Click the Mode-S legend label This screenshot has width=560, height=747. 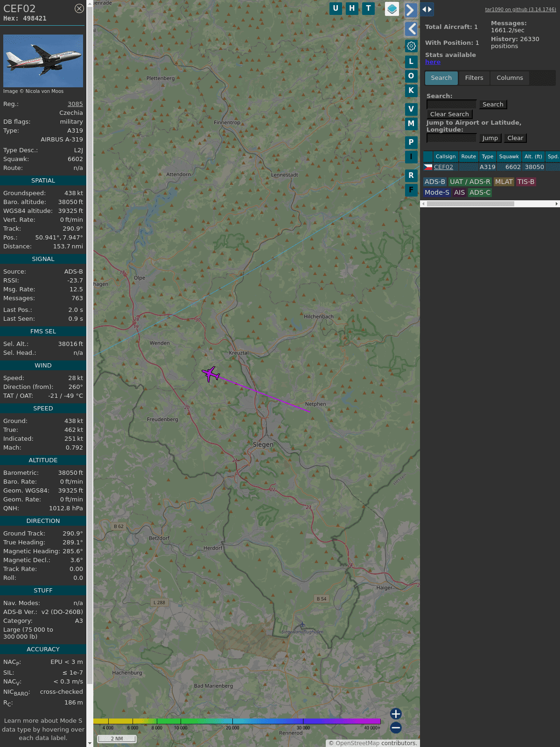[437, 193]
